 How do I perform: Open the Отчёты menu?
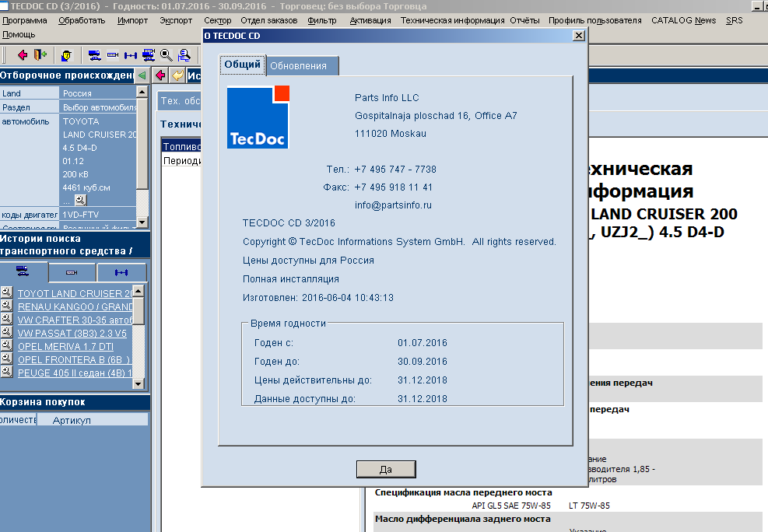click(x=524, y=20)
